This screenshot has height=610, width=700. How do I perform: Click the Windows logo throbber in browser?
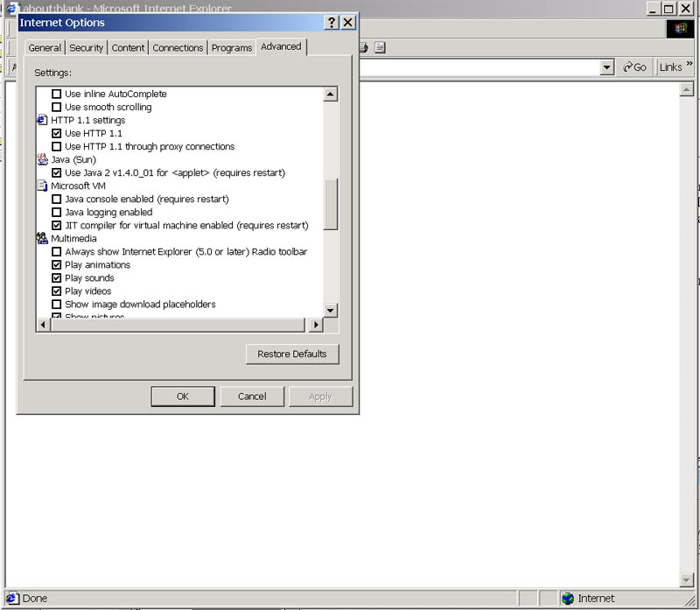tap(681, 29)
